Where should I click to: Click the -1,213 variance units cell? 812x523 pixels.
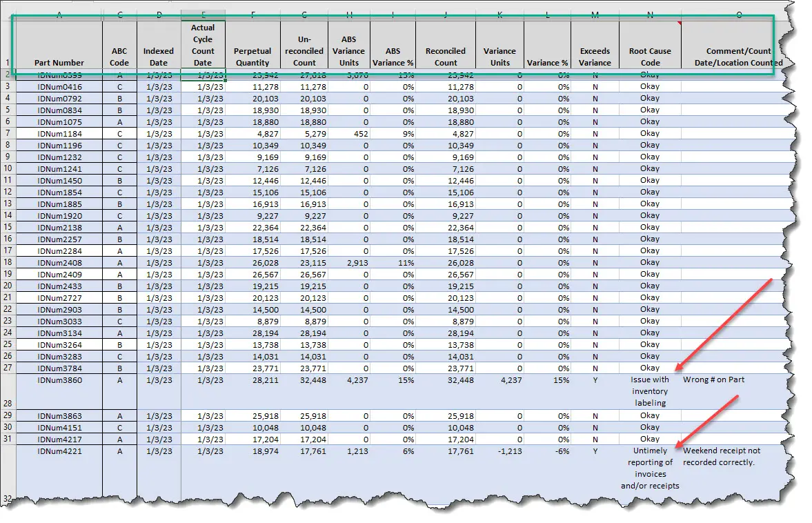[499, 451]
